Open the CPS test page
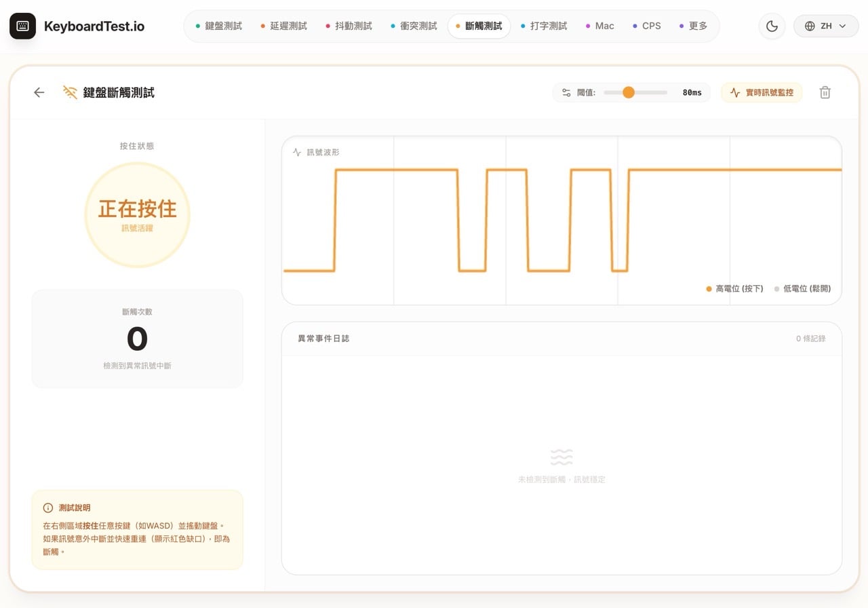This screenshot has height=608, width=868. coord(650,26)
